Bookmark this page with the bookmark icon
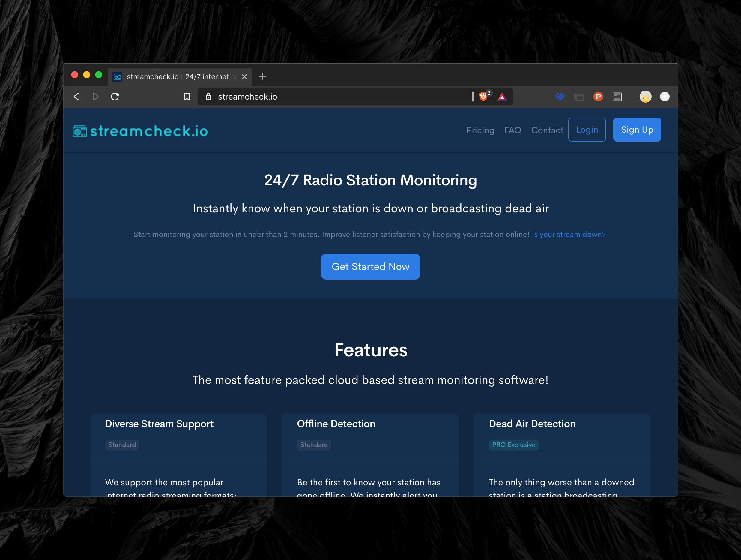 tap(187, 97)
